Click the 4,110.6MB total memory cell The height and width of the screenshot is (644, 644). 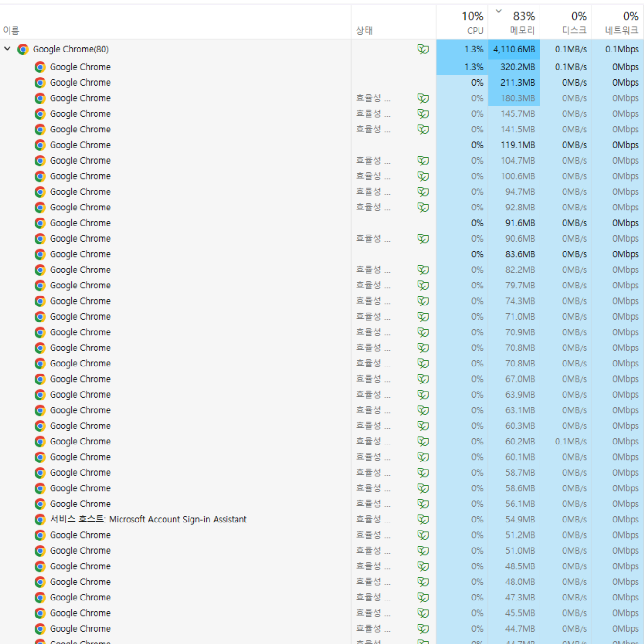pyautogui.click(x=514, y=49)
